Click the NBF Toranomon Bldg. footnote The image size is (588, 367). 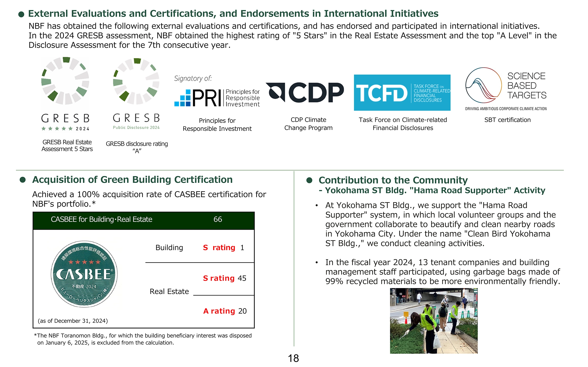point(143,339)
